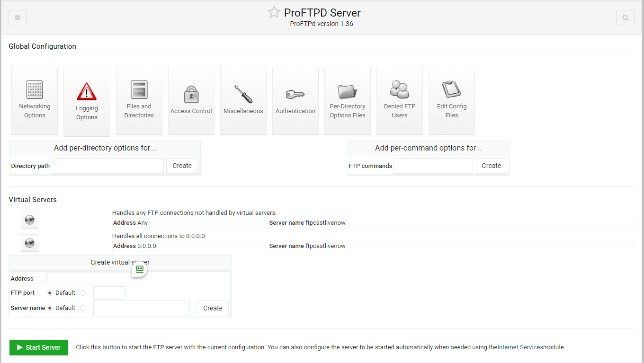Click the 'Virtual Servers' heading
The image size is (644, 363).
[33, 200]
